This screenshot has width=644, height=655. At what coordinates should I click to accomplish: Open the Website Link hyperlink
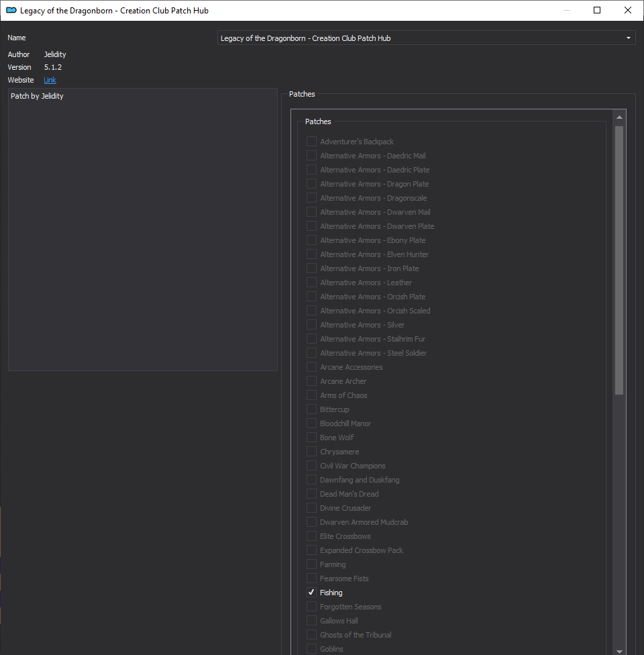50,80
